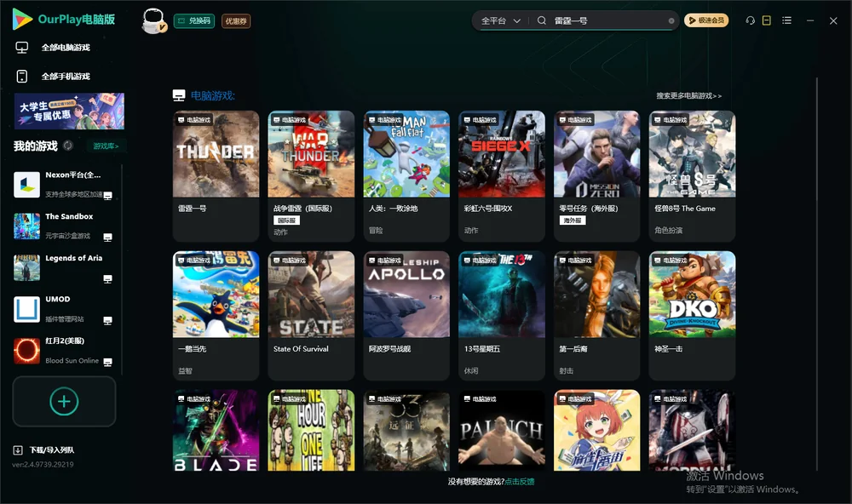The image size is (852, 504).
Task: Click PC platform icon on UMOD row
Action: click(107, 320)
